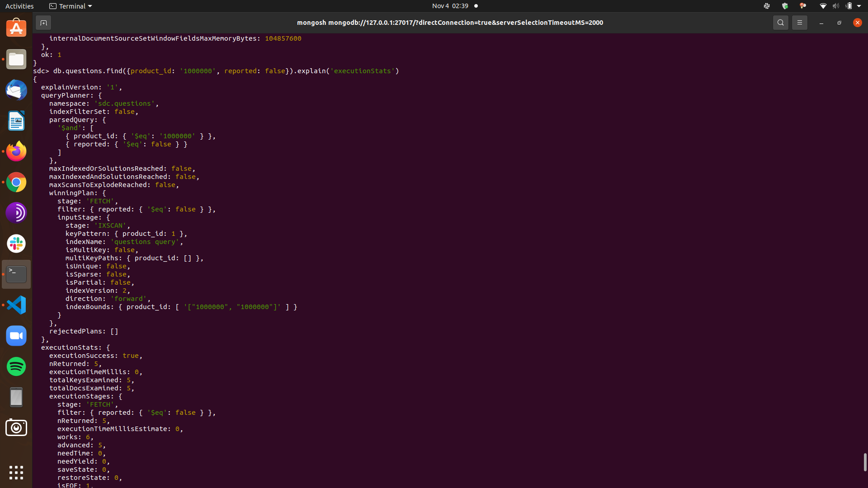868x488 pixels.
Task: Open the Terminal app menu in top bar
Action: (71, 6)
